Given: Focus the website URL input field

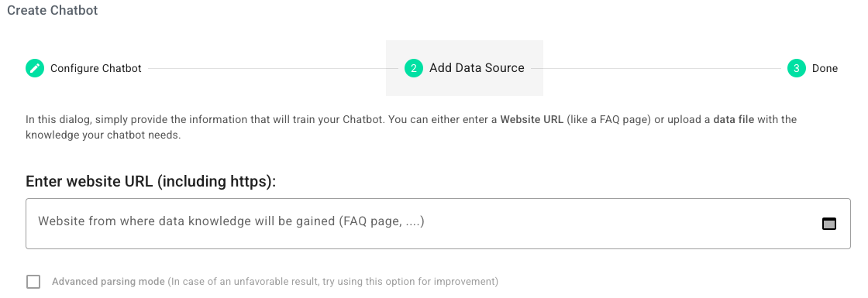Looking at the screenshot, I should (x=438, y=224).
